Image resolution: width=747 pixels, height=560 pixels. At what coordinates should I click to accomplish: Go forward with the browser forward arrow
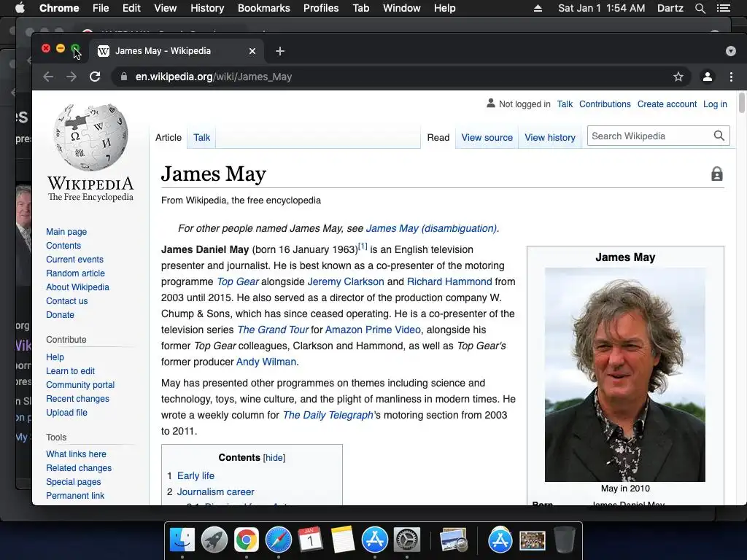coord(71,77)
